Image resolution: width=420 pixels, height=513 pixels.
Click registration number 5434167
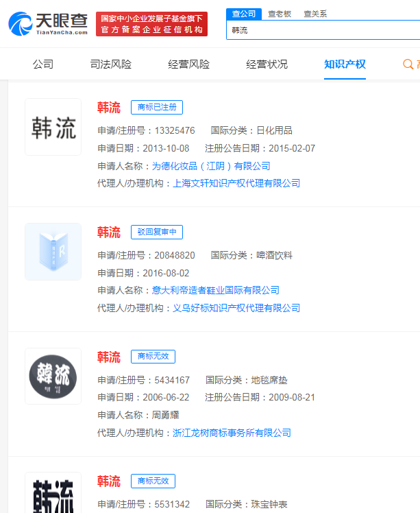coord(172,380)
